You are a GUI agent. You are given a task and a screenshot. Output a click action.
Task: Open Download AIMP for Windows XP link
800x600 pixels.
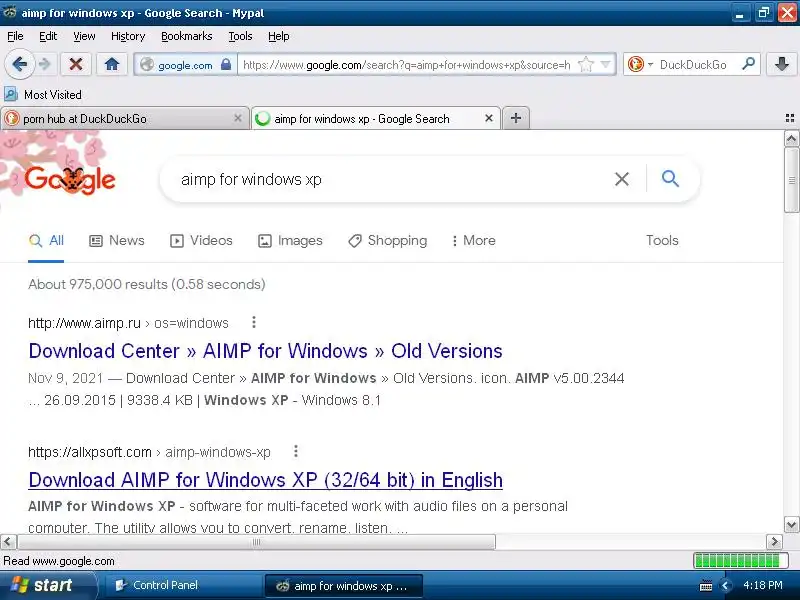[x=265, y=480]
